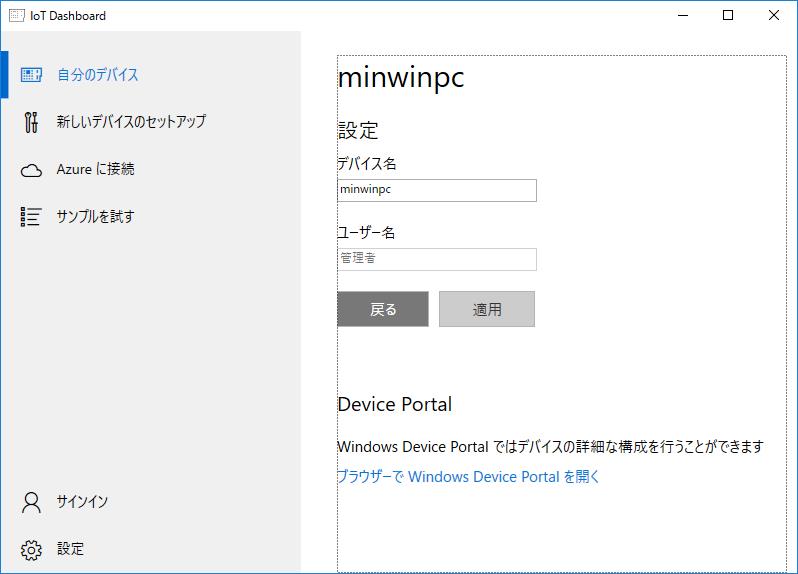798x574 pixels.
Task: Maximize the IoT Dashboard window
Action: tap(728, 15)
